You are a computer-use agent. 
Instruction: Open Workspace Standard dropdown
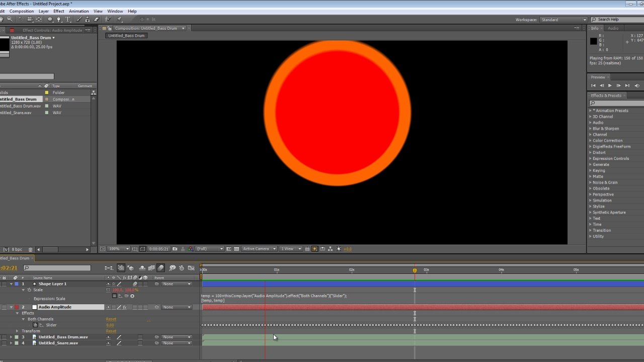(x=563, y=20)
